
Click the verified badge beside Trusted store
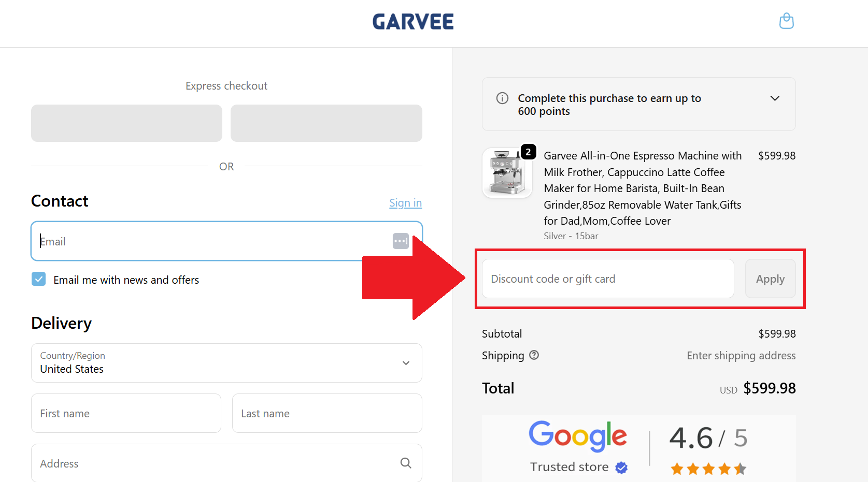pyautogui.click(x=621, y=468)
